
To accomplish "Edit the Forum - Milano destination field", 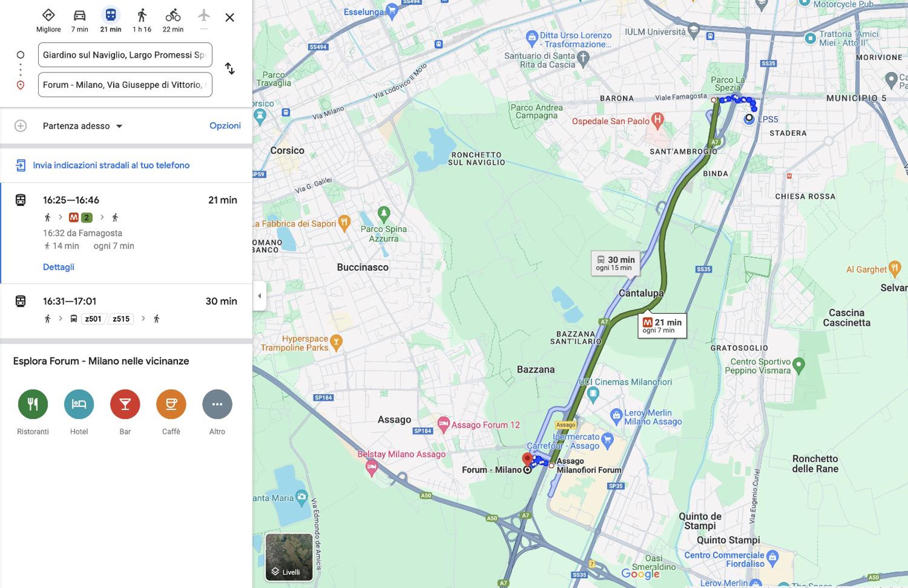I will [x=125, y=85].
